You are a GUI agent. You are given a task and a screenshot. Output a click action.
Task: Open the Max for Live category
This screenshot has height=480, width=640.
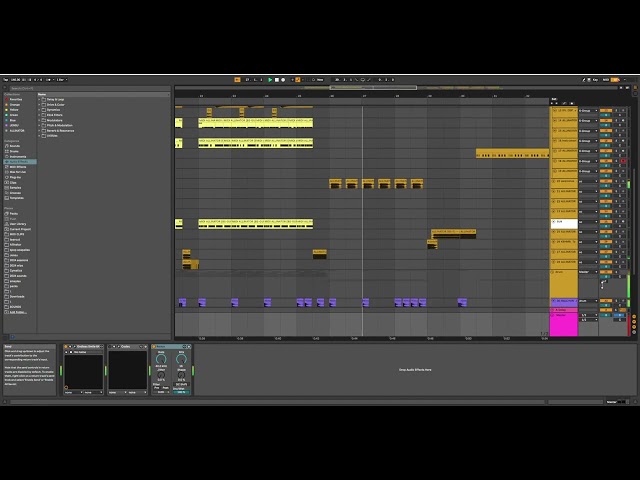tap(18, 172)
